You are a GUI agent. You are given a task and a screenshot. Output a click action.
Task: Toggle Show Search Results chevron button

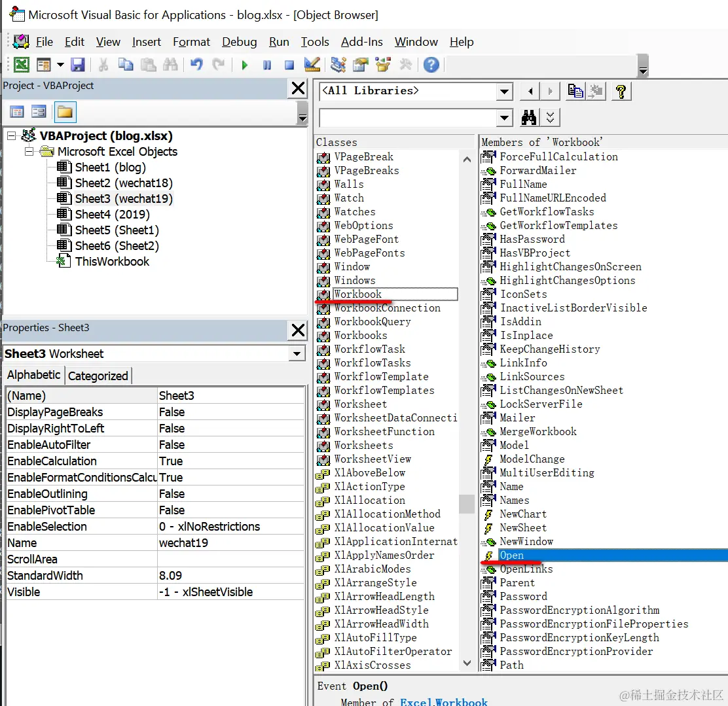(x=550, y=118)
